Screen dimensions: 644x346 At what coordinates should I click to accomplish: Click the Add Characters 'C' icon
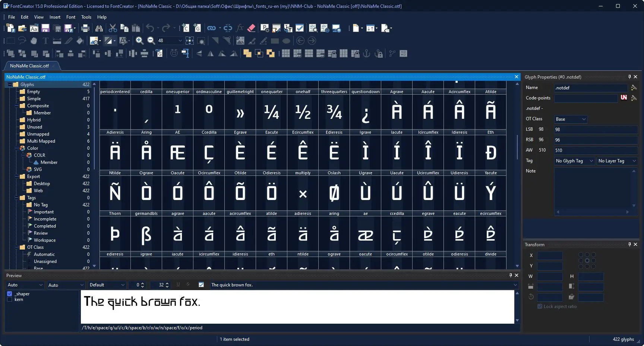tap(185, 28)
